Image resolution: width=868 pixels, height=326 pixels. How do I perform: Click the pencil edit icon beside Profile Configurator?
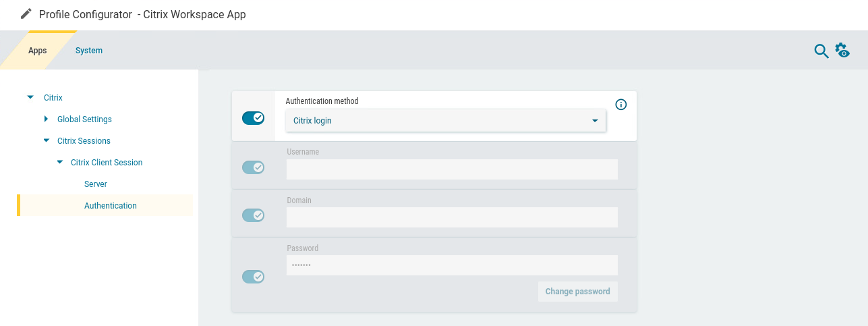click(x=26, y=14)
